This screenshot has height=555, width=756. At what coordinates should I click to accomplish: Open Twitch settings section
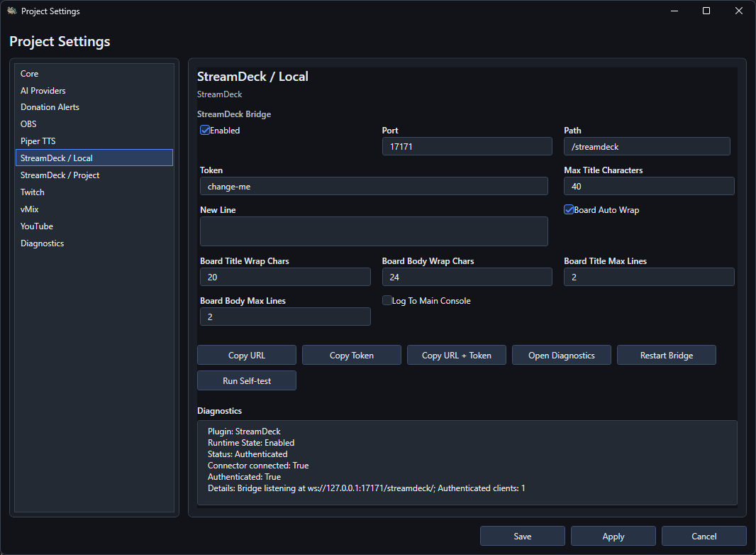pyautogui.click(x=94, y=192)
